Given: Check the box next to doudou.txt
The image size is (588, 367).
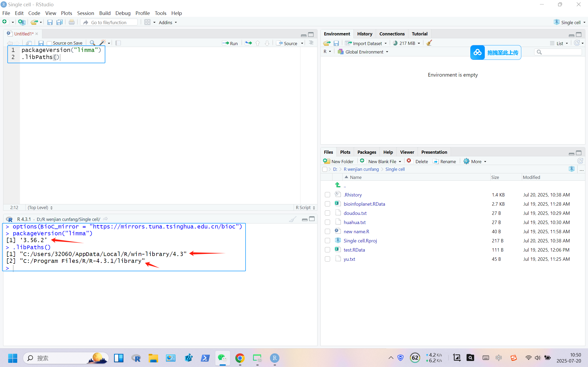Looking at the screenshot, I should [x=327, y=213].
